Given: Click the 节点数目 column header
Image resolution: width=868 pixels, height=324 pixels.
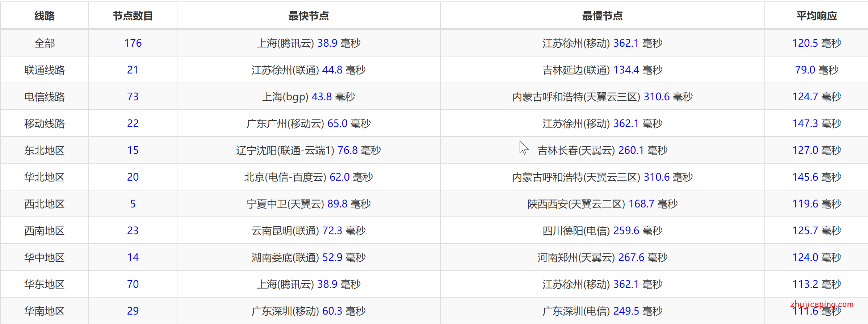Looking at the screenshot, I should point(133,16).
